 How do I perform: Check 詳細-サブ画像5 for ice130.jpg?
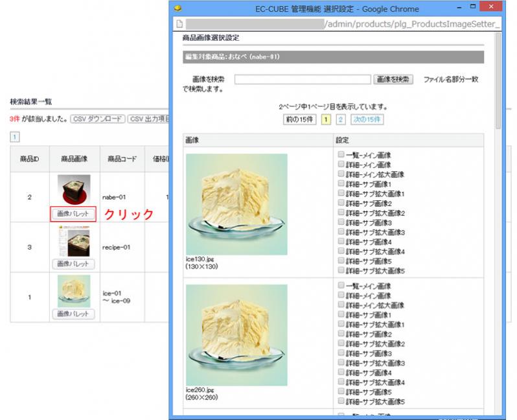[341, 261]
